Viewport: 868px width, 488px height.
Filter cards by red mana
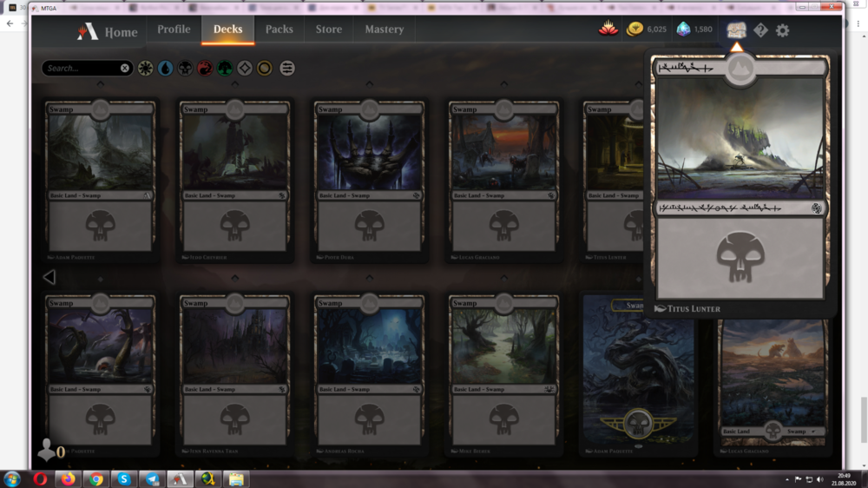tap(205, 68)
